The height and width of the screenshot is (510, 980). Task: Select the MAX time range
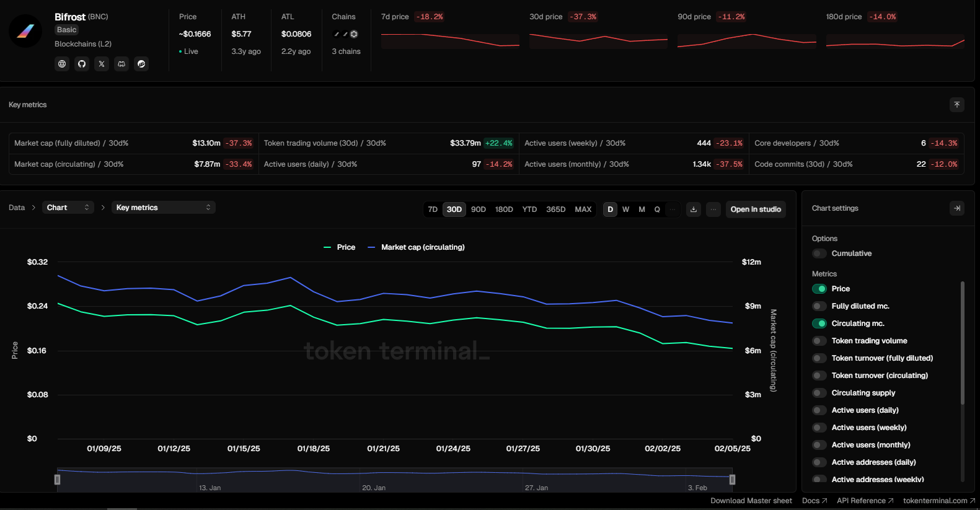tap(583, 209)
